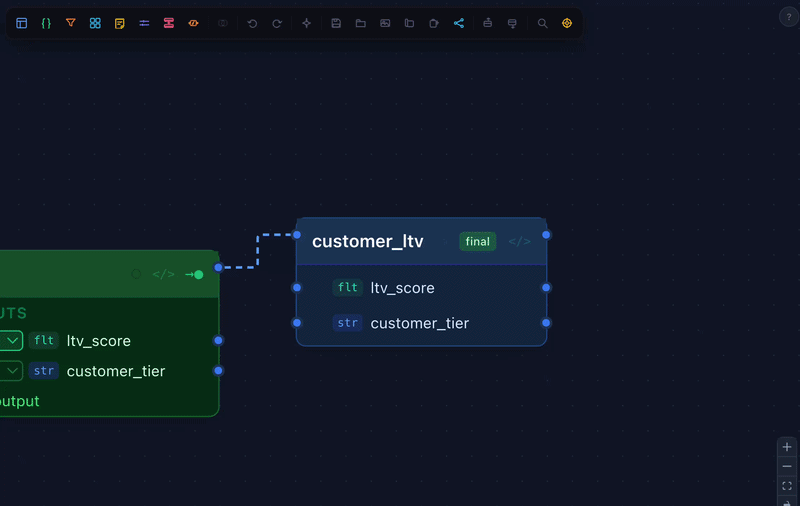Click the green arrow-dot icon in green node header

(194, 274)
